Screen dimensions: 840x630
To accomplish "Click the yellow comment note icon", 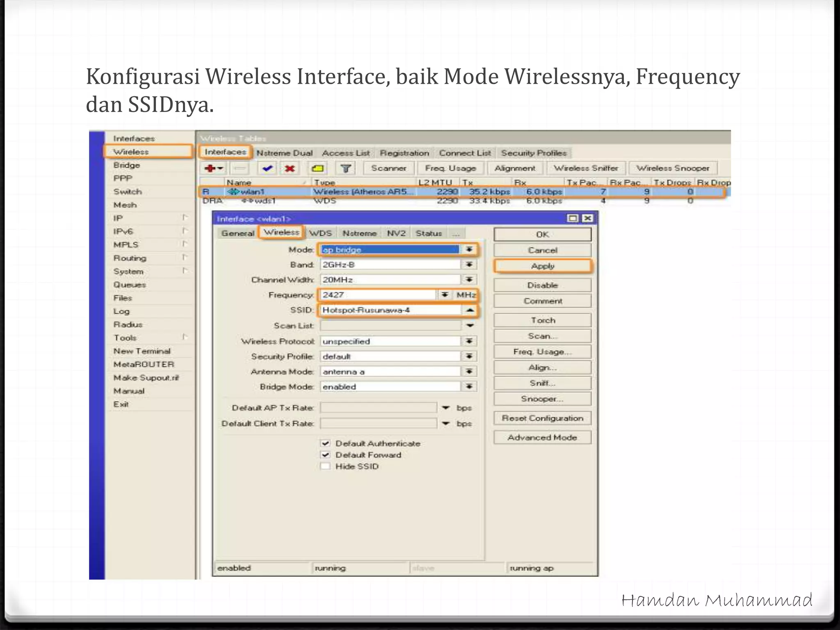I will click(318, 168).
